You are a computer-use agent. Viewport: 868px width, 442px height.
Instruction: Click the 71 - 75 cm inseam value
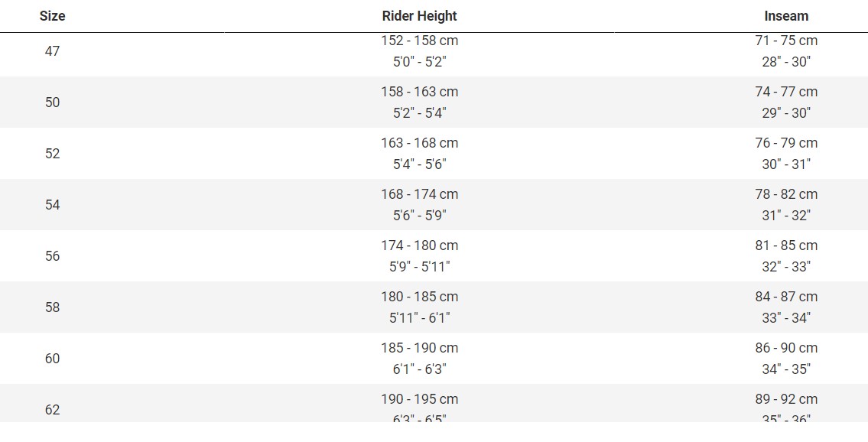[786, 41]
